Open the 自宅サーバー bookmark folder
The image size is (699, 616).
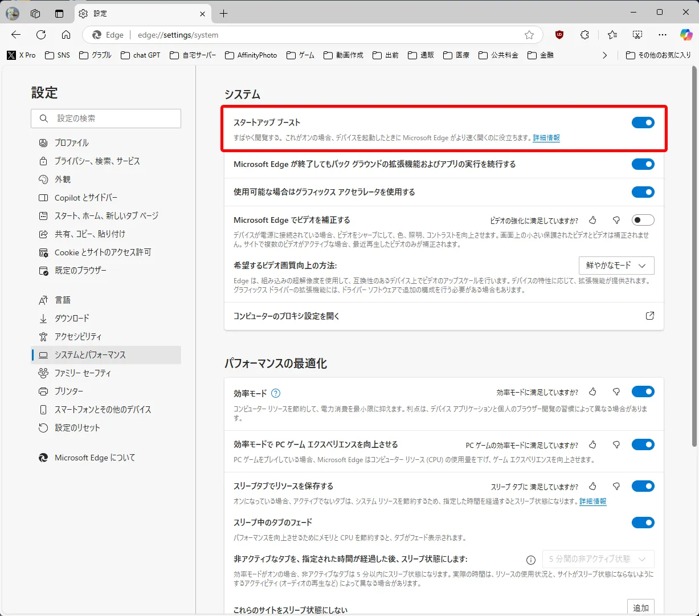(193, 55)
